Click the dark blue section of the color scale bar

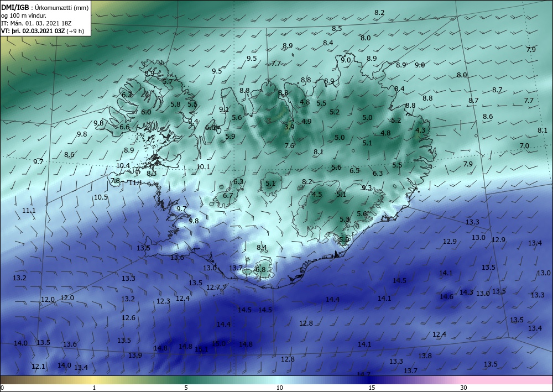[x=371, y=380]
